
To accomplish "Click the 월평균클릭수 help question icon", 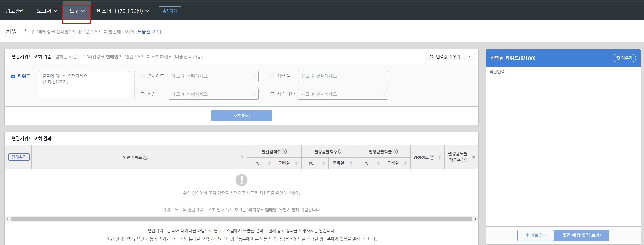I will [x=341, y=152].
